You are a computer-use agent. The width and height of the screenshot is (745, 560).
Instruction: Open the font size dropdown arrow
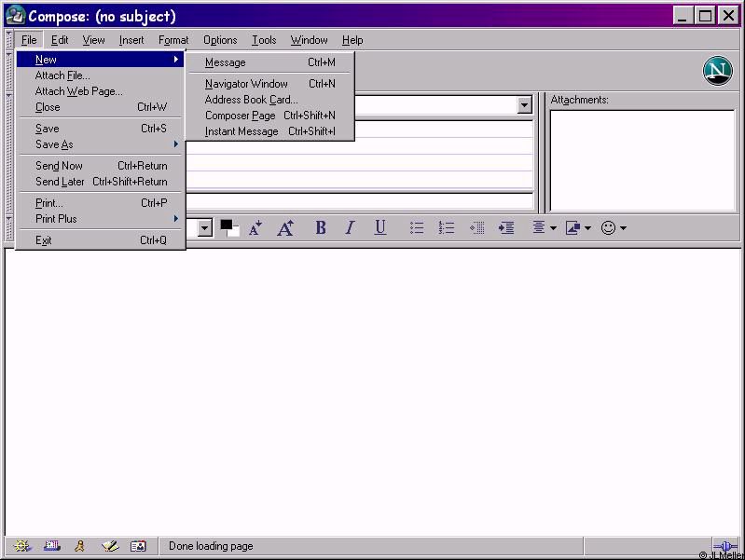click(205, 228)
